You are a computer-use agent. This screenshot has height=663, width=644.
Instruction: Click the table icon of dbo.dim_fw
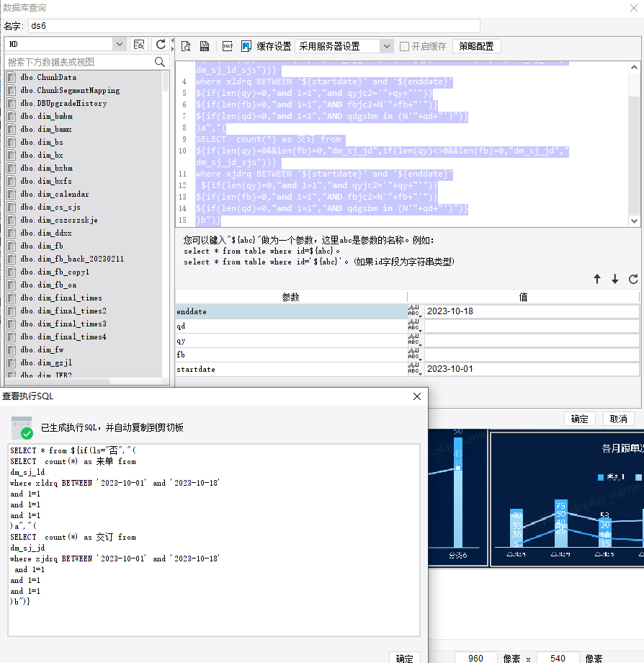(x=12, y=350)
